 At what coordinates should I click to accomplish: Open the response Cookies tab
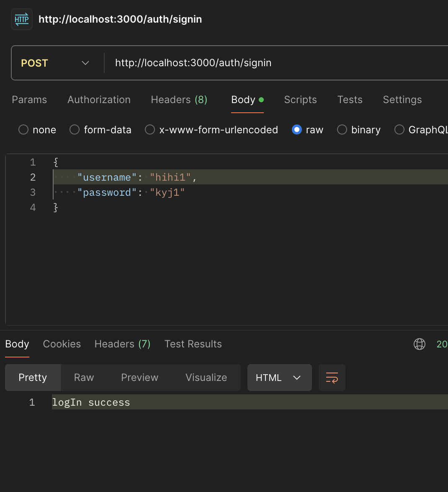pyautogui.click(x=62, y=344)
